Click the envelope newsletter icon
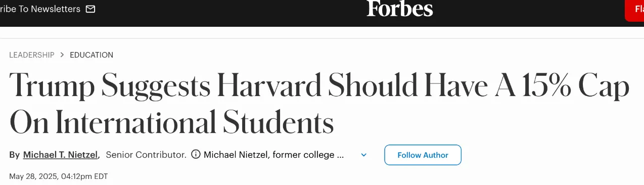The image size is (644, 185). click(90, 9)
